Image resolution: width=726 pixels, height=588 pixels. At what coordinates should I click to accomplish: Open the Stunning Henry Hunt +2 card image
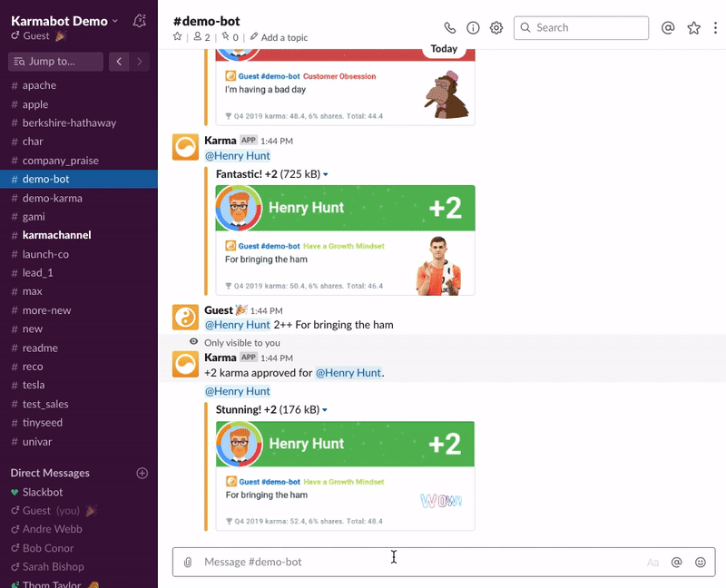pos(346,475)
